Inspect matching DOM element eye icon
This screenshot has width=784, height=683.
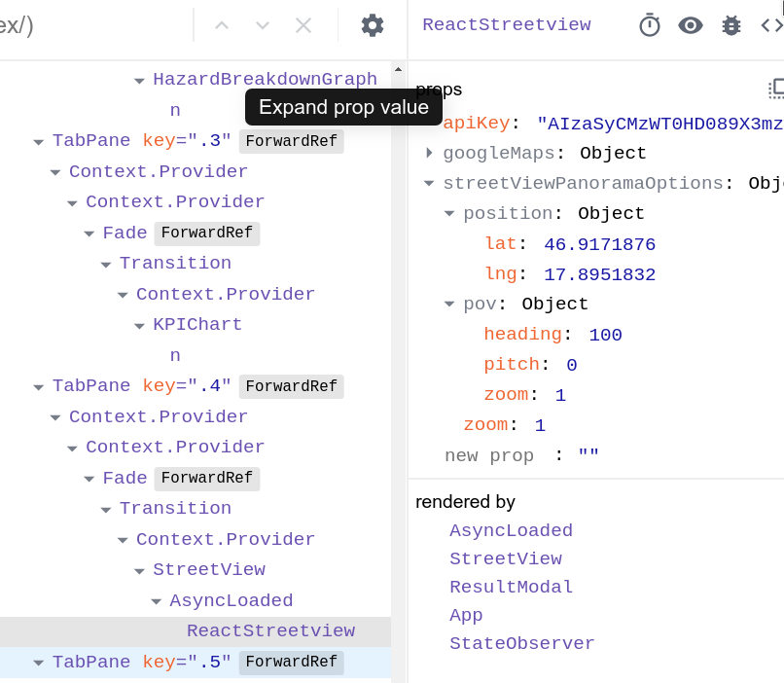pyautogui.click(x=691, y=25)
